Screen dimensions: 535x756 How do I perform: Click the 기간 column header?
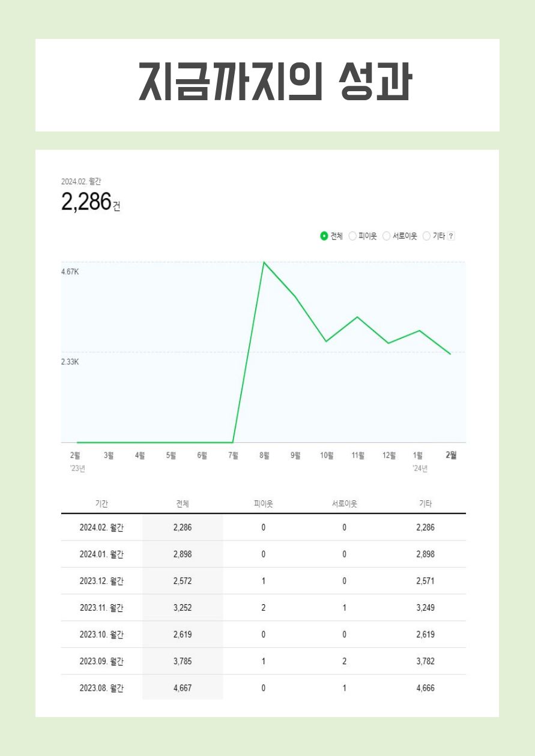[x=101, y=504]
